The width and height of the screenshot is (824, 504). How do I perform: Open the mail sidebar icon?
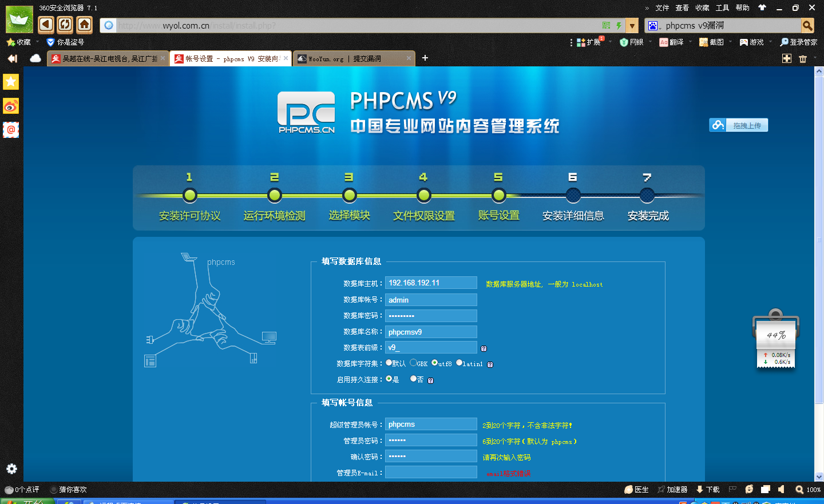(11, 130)
